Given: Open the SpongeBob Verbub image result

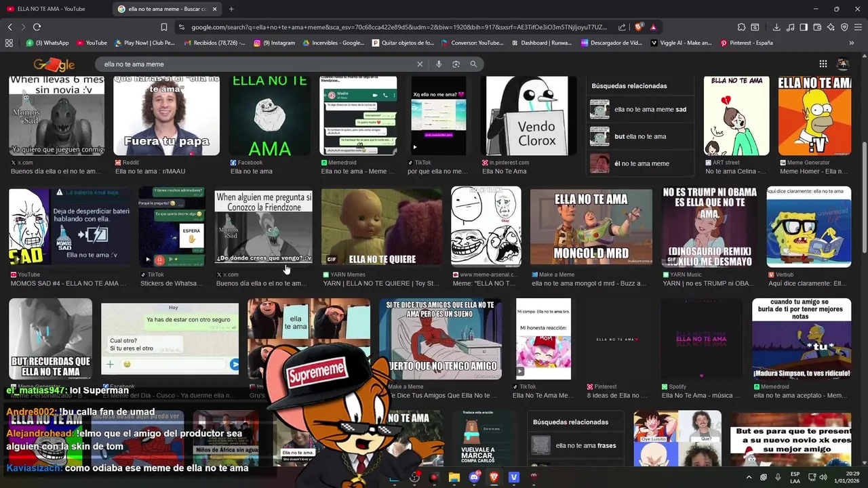Looking at the screenshot, I should 809,228.
